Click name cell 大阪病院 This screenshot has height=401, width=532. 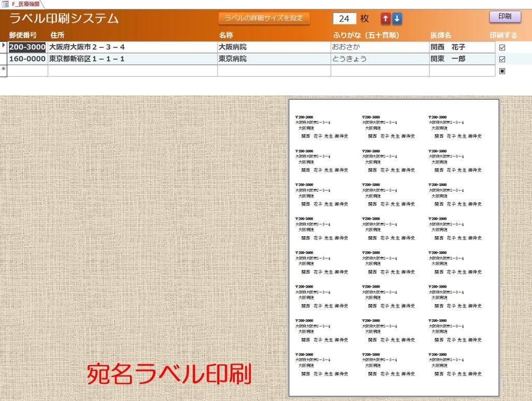(x=274, y=47)
